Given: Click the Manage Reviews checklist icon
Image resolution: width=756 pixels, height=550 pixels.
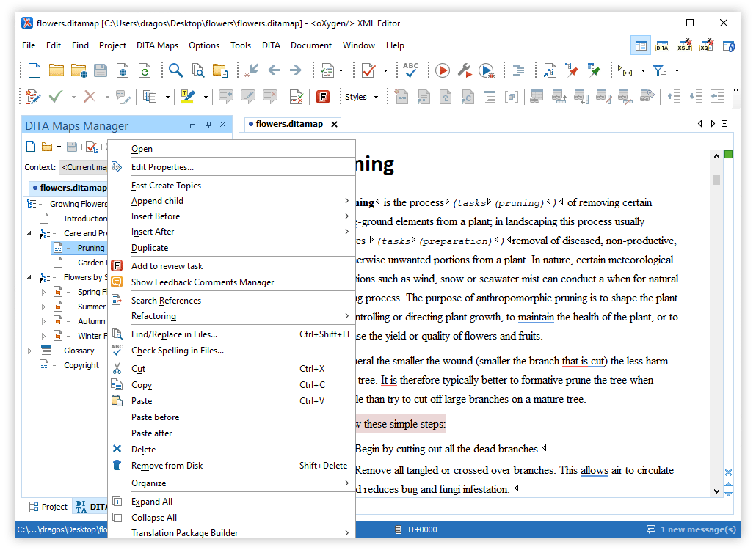Looking at the screenshot, I should [x=296, y=97].
